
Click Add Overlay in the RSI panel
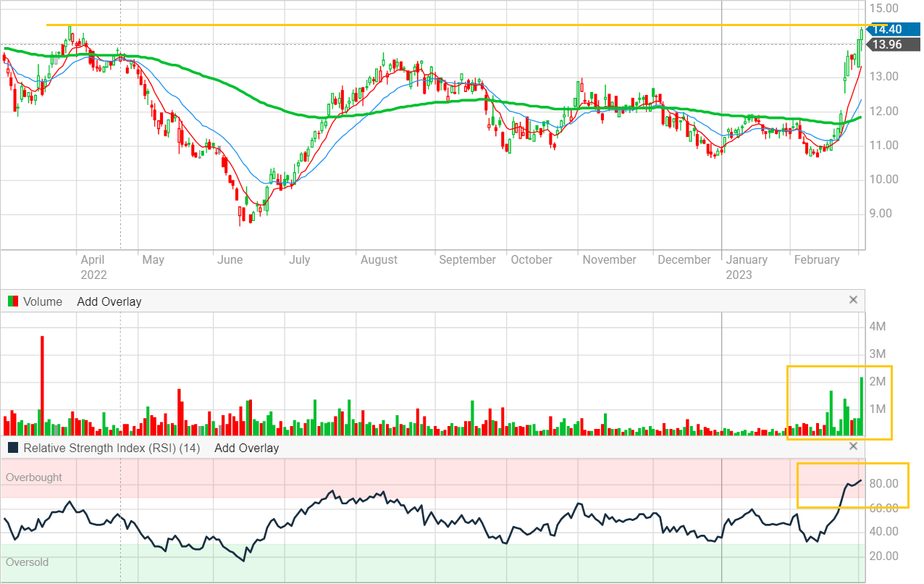[246, 448]
